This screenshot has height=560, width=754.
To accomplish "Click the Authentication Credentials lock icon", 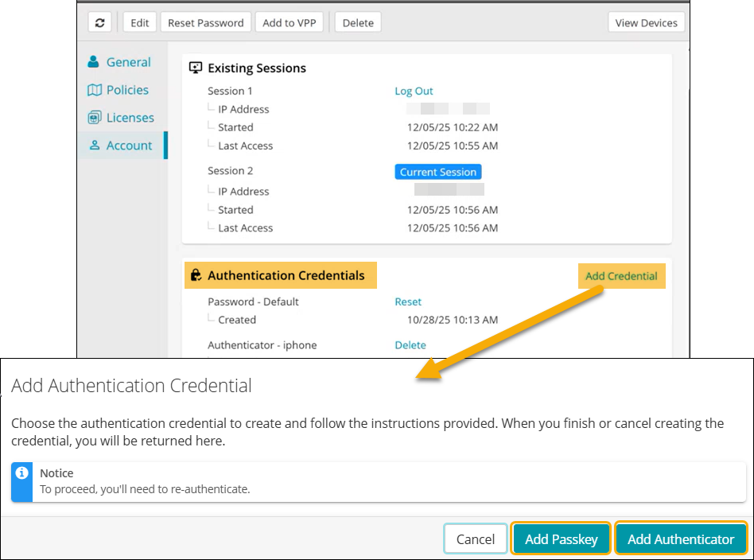I will pos(196,276).
